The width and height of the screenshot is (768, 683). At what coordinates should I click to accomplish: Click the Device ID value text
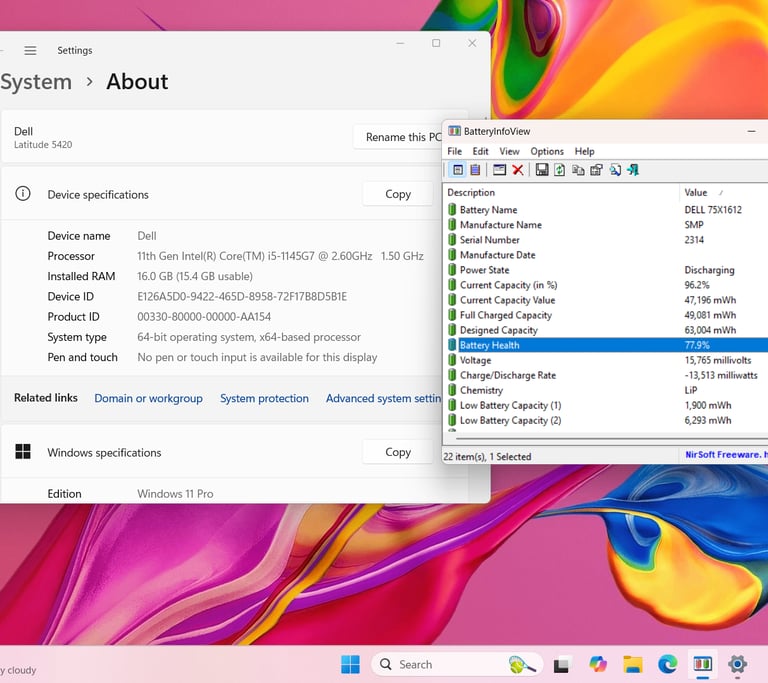242,296
